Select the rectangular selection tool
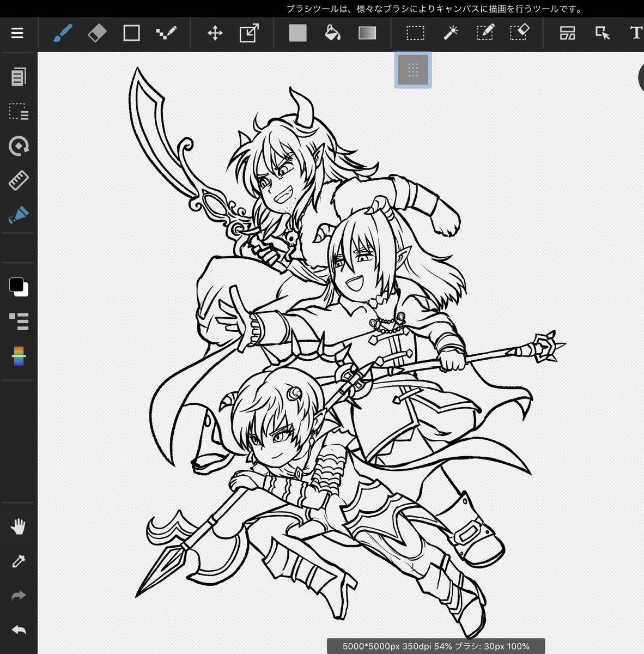Screen dimensions: 644x654 click(415, 33)
